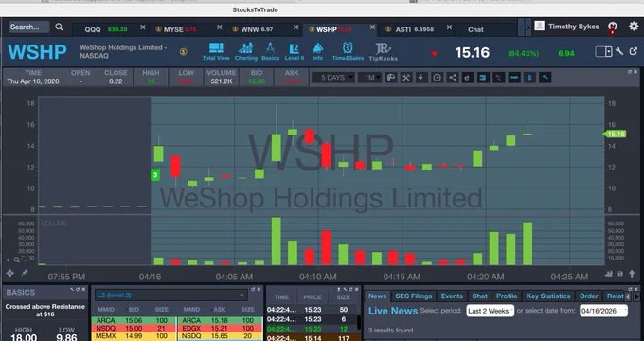This screenshot has width=644, height=341.
Task: Switch to the Order tab
Action: [588, 296]
